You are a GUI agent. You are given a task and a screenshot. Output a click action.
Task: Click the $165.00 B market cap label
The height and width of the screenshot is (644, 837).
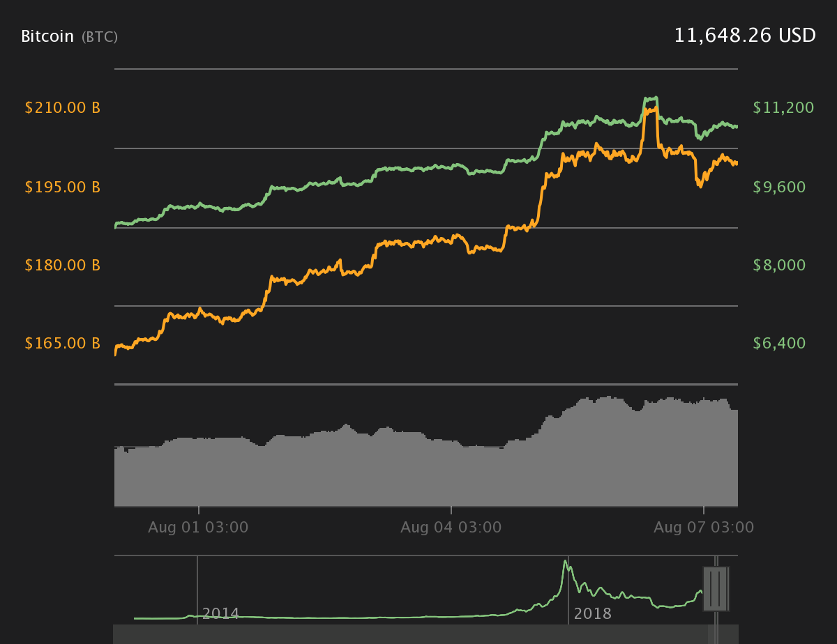click(x=63, y=344)
